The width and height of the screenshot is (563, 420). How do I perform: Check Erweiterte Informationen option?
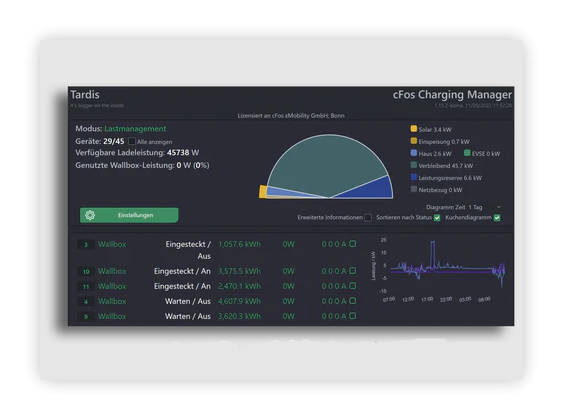coord(368,218)
